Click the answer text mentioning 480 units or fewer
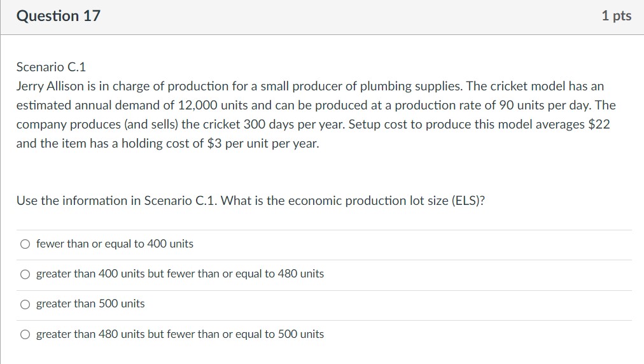The height and width of the screenshot is (364, 644). pyautogui.click(x=180, y=274)
